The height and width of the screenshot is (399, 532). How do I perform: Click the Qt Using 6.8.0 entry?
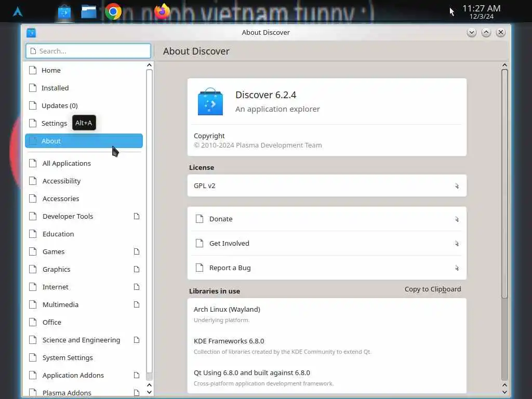pyautogui.click(x=327, y=378)
